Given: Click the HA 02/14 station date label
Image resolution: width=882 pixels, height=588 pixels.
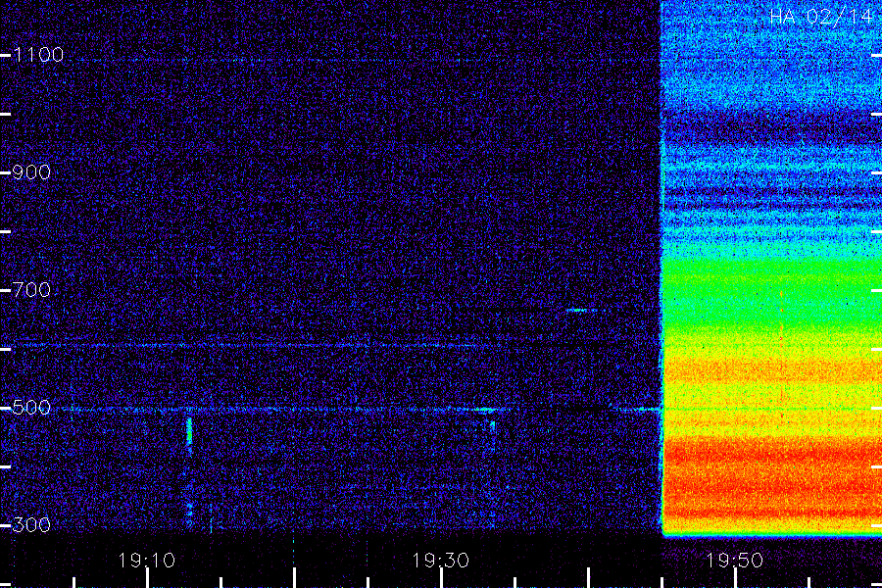Looking at the screenshot, I should (822, 17).
